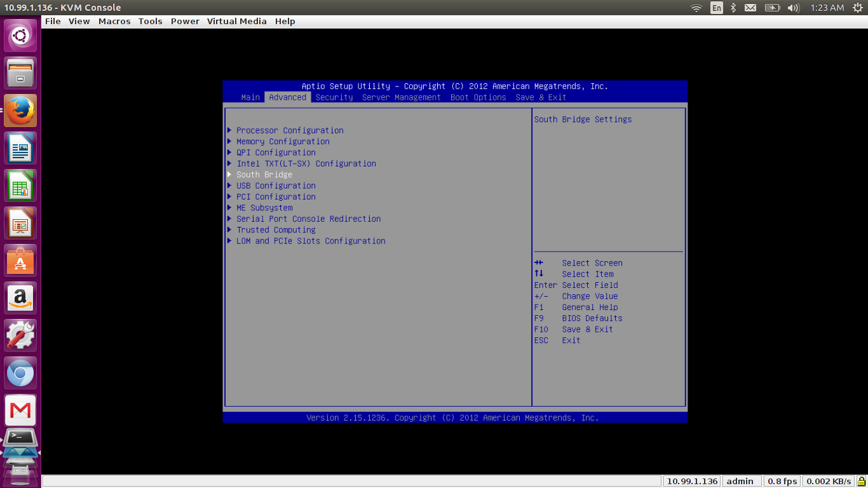Viewport: 868px width, 488px height.
Task: Open the sound volume indicator
Action: point(793,8)
